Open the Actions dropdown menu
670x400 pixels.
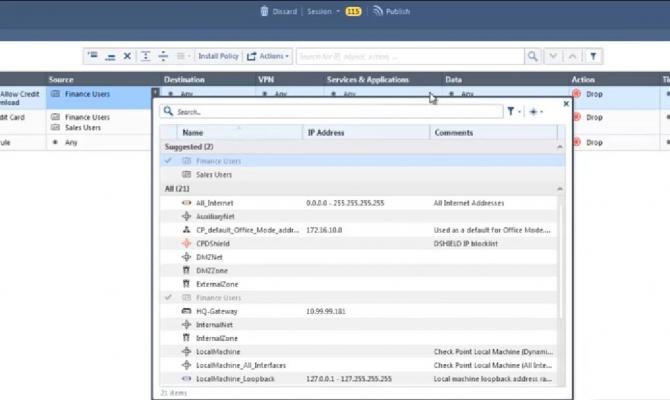268,56
